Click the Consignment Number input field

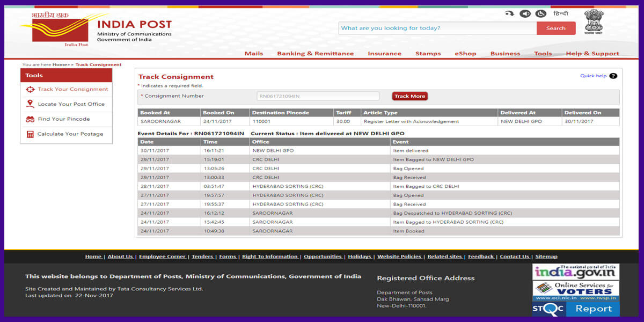(x=318, y=96)
